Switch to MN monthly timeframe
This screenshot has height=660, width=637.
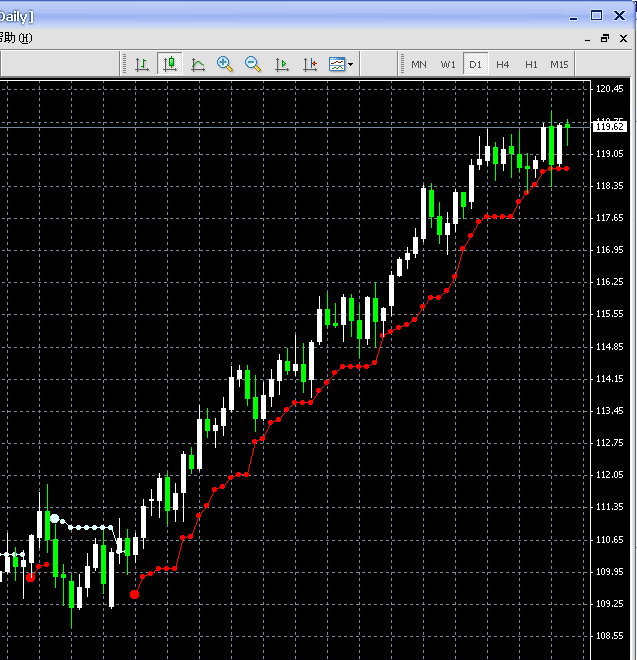click(x=418, y=64)
